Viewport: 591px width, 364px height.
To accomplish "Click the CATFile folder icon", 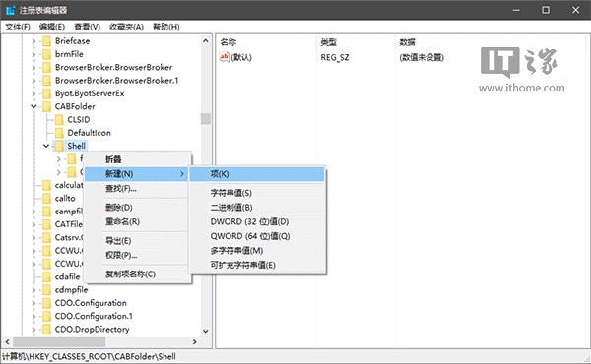I will pyautogui.click(x=46, y=224).
